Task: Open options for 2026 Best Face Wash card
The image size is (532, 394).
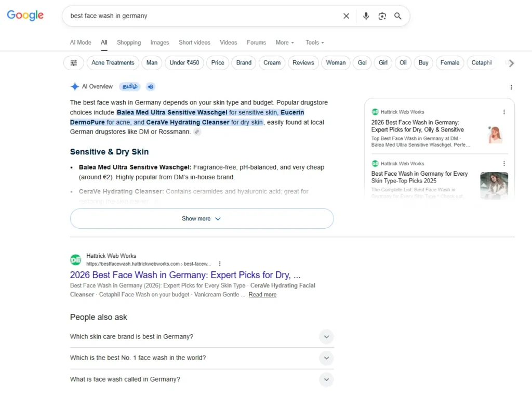Action: pos(504,112)
